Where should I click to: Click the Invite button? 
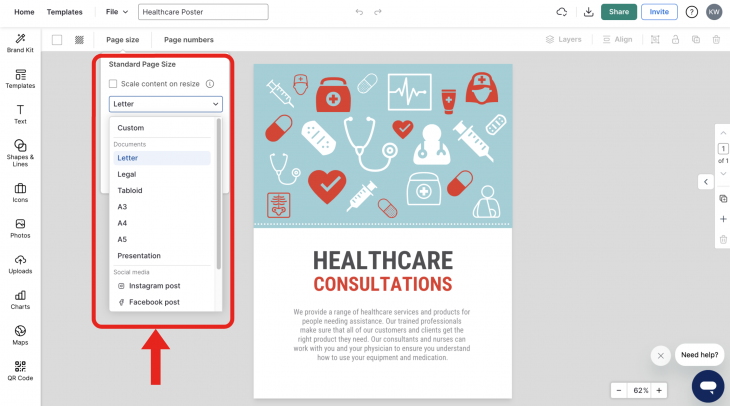click(x=658, y=12)
